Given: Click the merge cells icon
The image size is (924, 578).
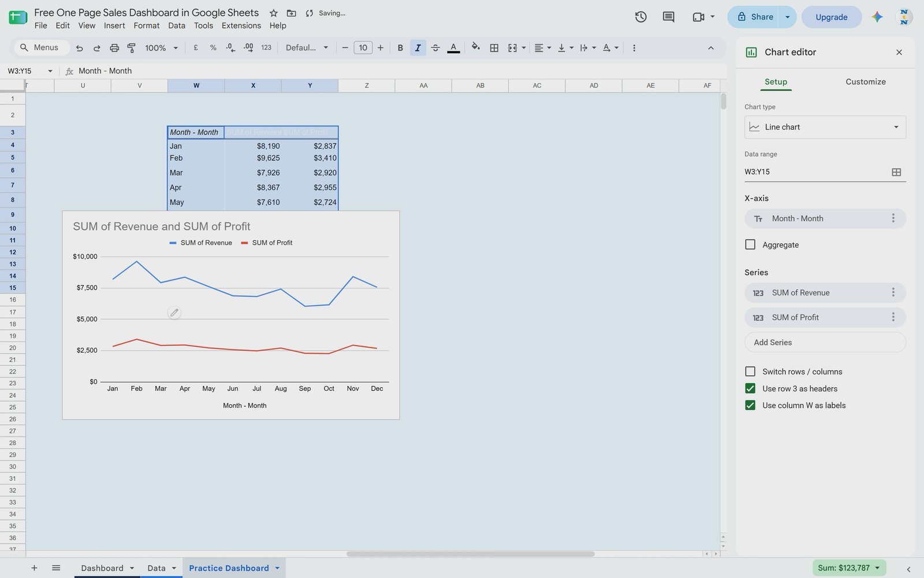Looking at the screenshot, I should tap(512, 48).
